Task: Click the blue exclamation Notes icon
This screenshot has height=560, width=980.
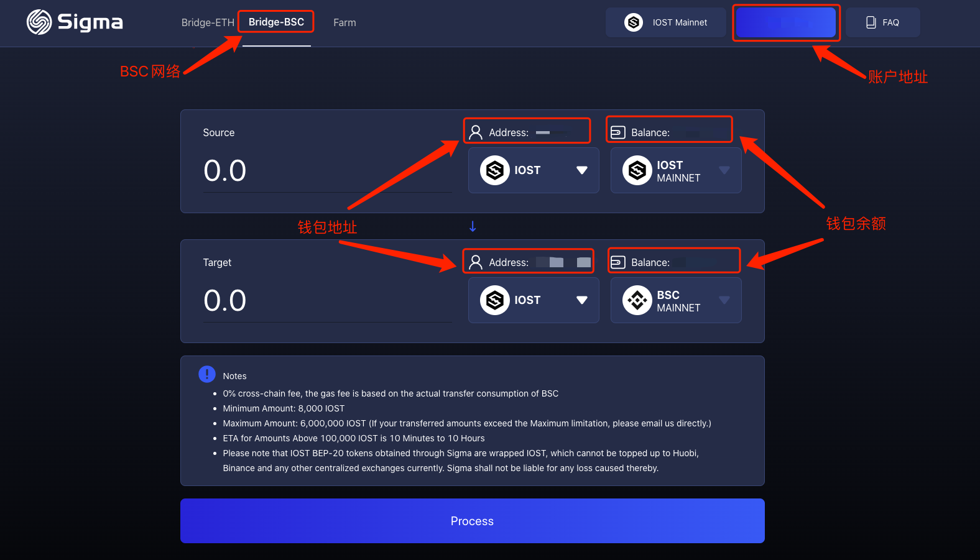Action: pos(207,374)
